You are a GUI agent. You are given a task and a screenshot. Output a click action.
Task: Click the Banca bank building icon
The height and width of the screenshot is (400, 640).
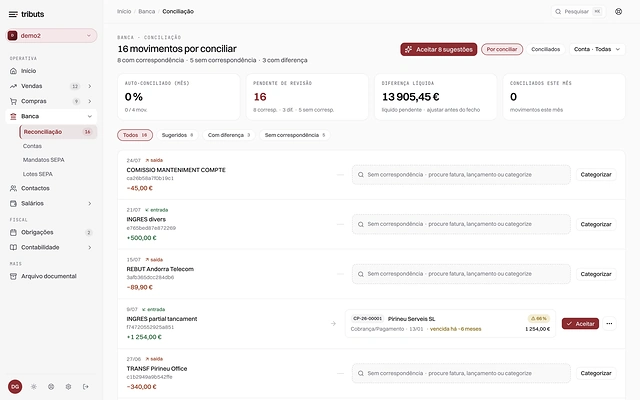13,116
